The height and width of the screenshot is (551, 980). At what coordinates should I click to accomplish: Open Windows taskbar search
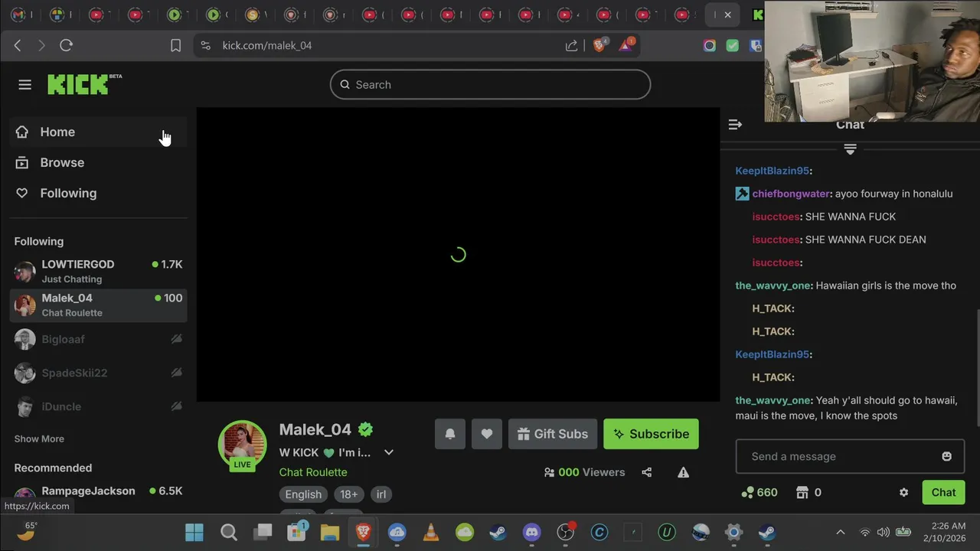click(x=229, y=532)
